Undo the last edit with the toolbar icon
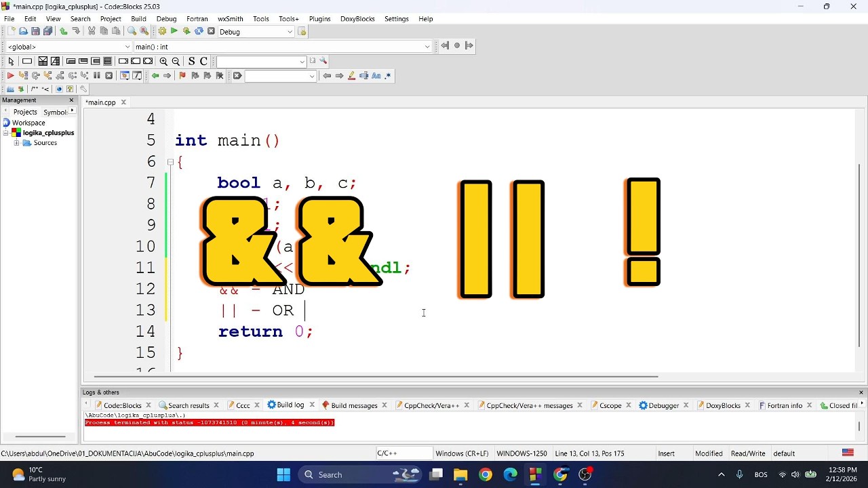 [64, 31]
